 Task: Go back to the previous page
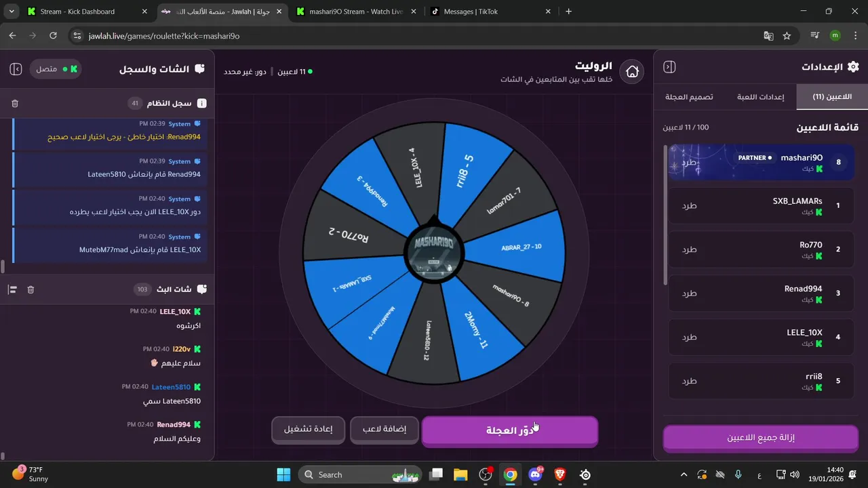(x=13, y=36)
